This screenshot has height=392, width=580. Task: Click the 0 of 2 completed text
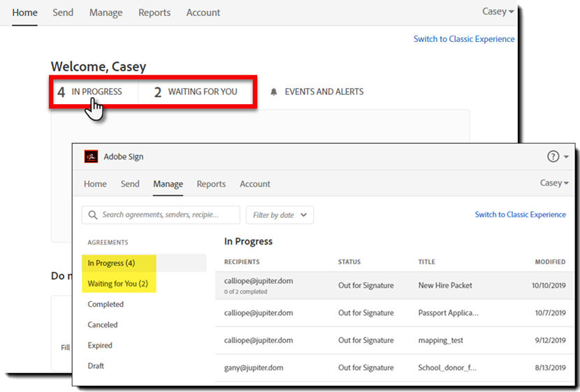pyautogui.click(x=245, y=291)
